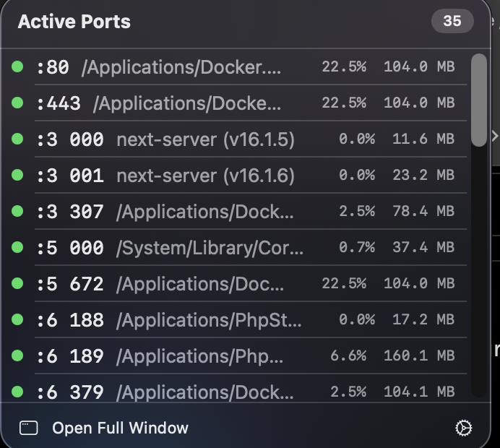Select the :5 000 port number
The height and width of the screenshot is (448, 500).
click(70, 248)
